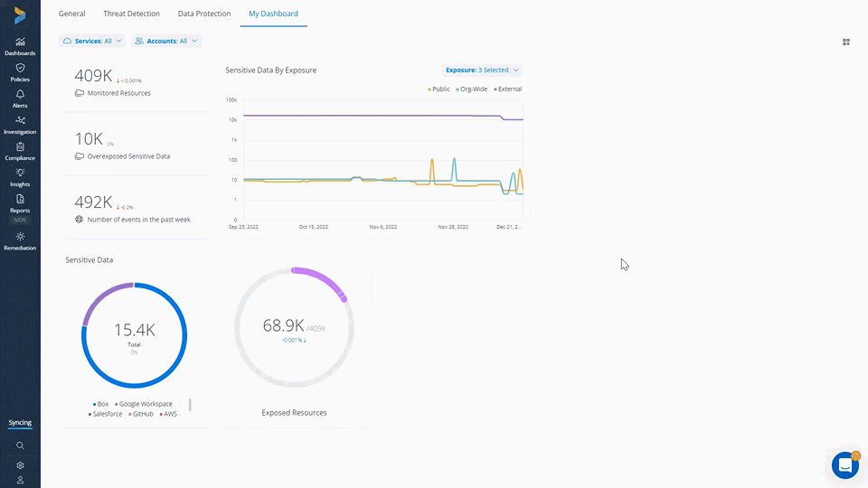The height and width of the screenshot is (488, 868).
Task: Expand the Accounts filter dropdown
Action: pos(165,42)
